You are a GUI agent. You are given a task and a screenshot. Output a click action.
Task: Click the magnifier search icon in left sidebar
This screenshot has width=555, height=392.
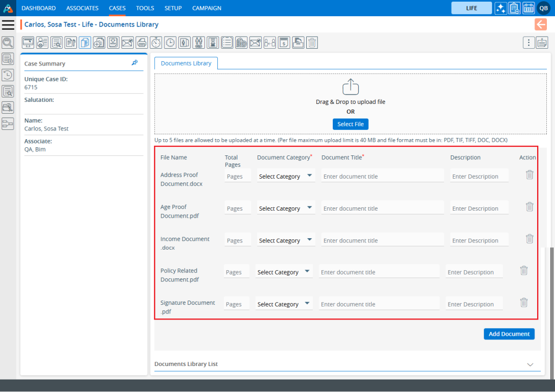click(x=8, y=43)
